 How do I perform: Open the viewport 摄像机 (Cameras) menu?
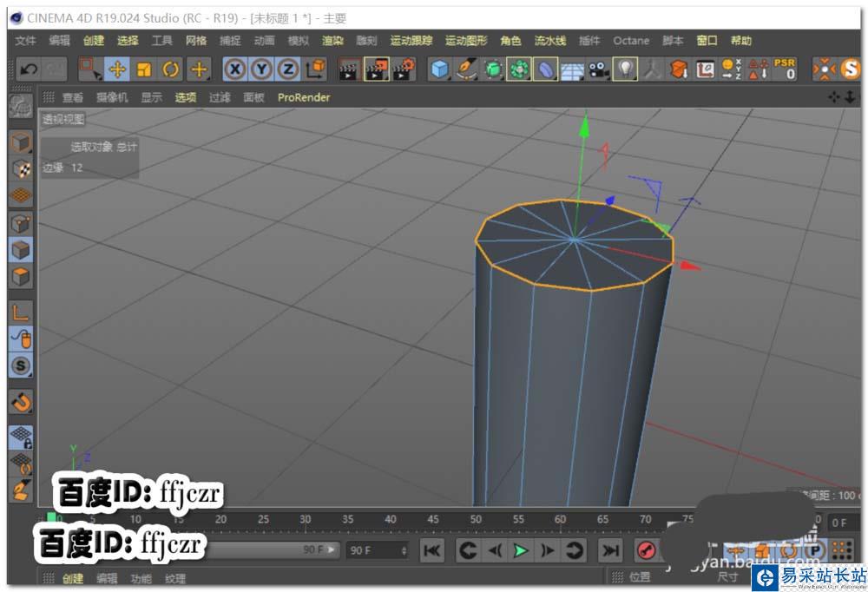click(112, 97)
